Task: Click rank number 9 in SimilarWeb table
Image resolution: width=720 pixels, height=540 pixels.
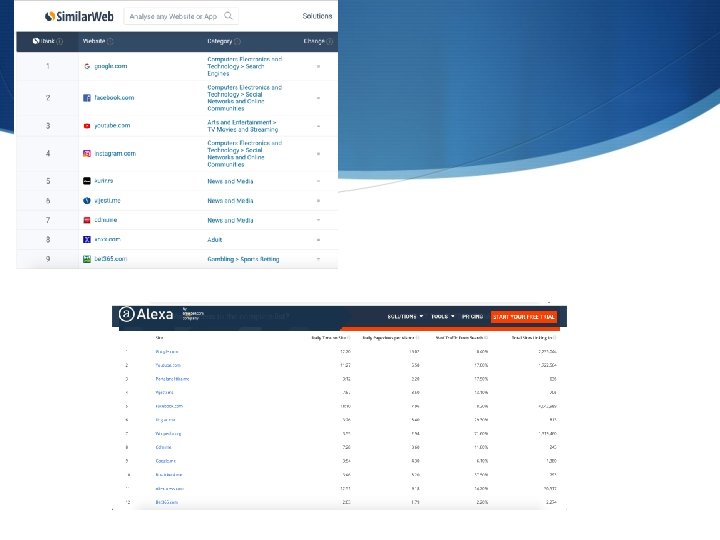Action: (x=48, y=259)
